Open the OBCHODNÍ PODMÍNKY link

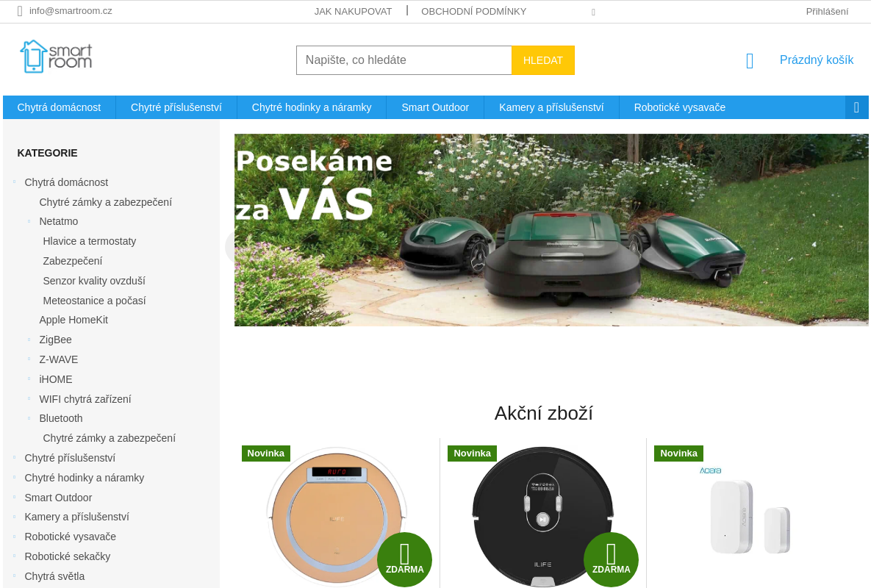tap(473, 11)
